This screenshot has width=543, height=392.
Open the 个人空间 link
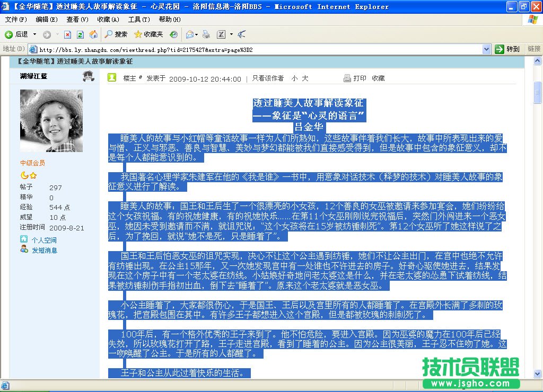[43, 240]
